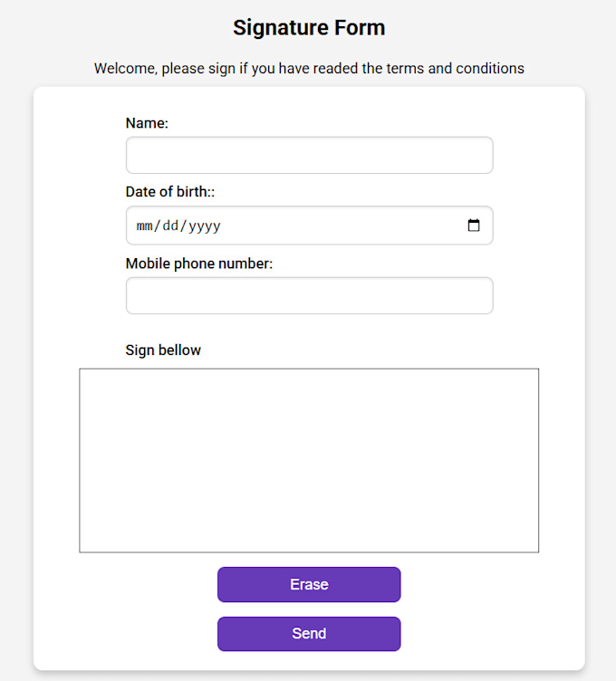
Task: Click the word birth in date label
Action: (x=192, y=192)
